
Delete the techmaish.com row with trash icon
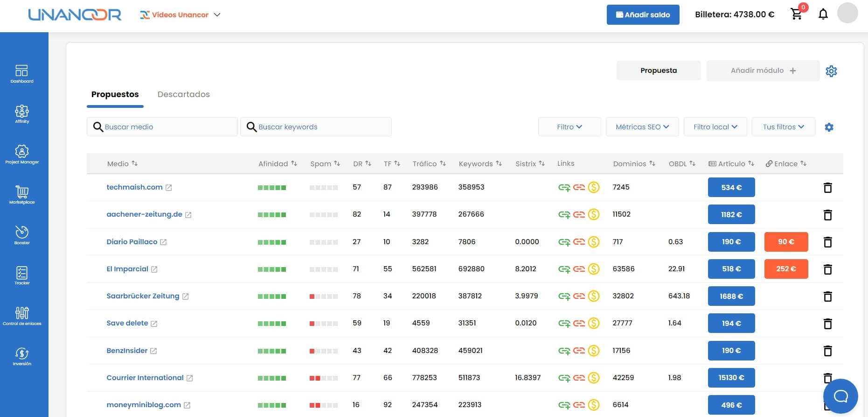[x=828, y=188]
